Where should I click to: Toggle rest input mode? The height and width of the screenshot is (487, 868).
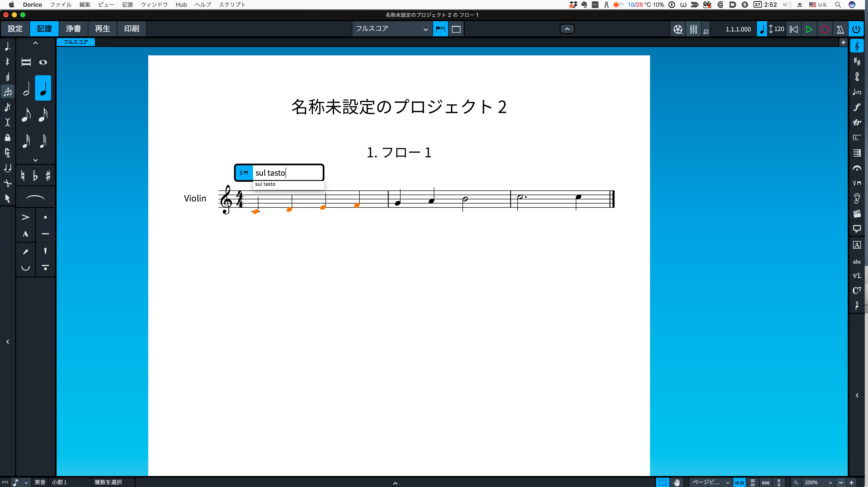click(x=7, y=61)
